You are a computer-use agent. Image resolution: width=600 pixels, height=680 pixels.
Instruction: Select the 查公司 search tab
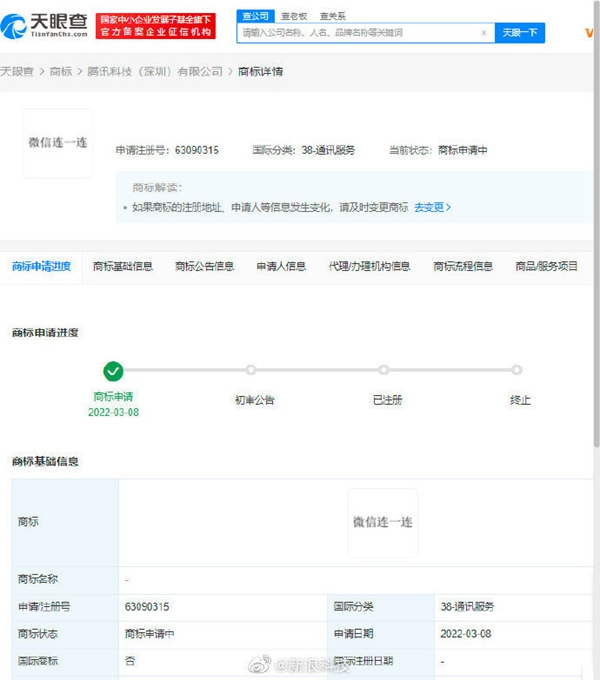pos(255,16)
